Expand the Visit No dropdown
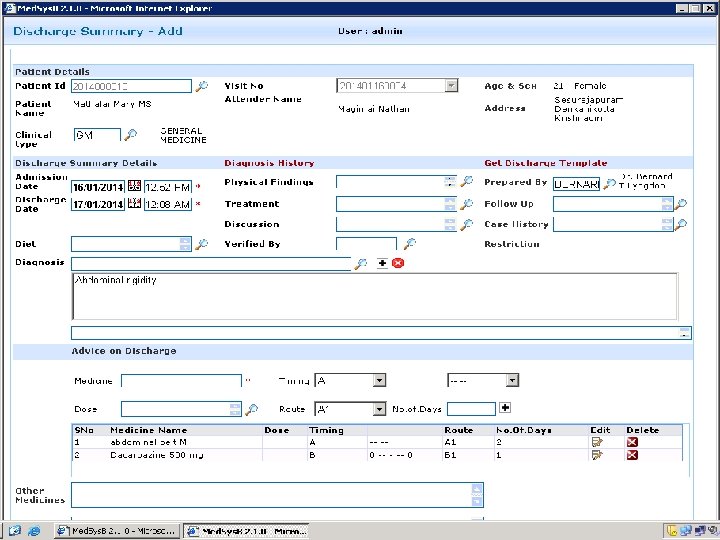This screenshot has width=720, height=540. coord(451,86)
